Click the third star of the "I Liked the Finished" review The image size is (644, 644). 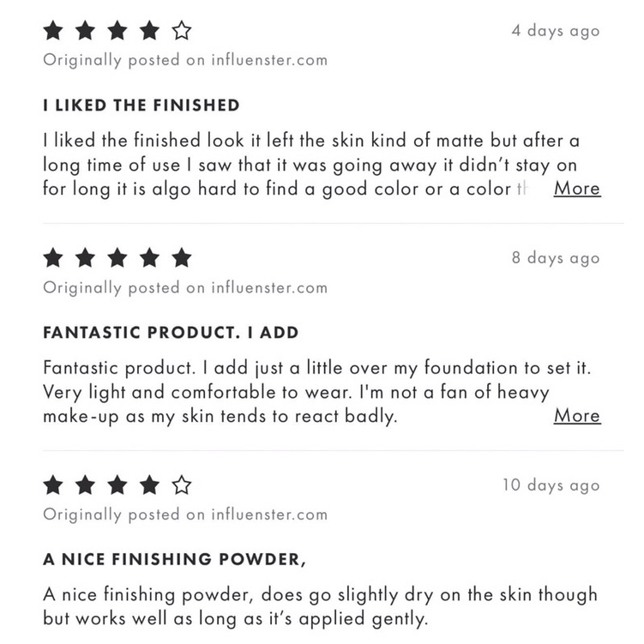coord(117,32)
